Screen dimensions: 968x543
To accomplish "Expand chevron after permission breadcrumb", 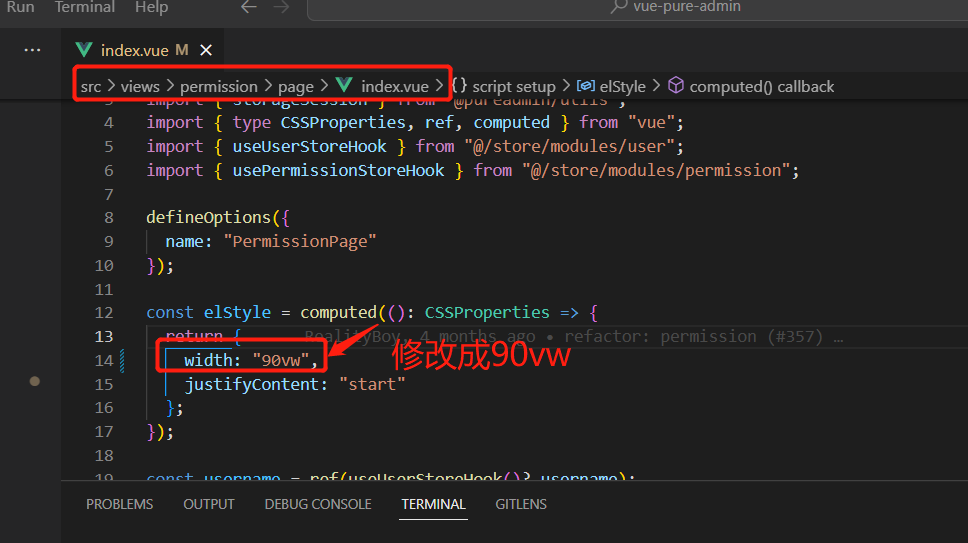I will pos(268,86).
